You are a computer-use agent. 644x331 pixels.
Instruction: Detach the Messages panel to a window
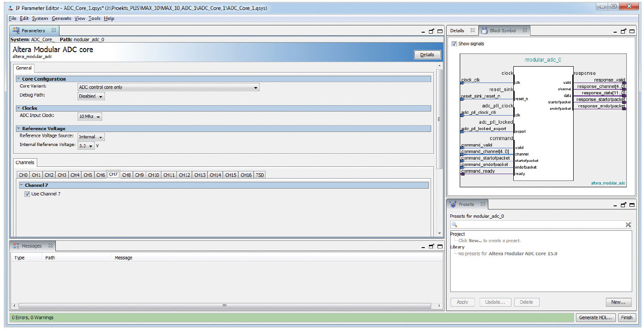(431, 246)
